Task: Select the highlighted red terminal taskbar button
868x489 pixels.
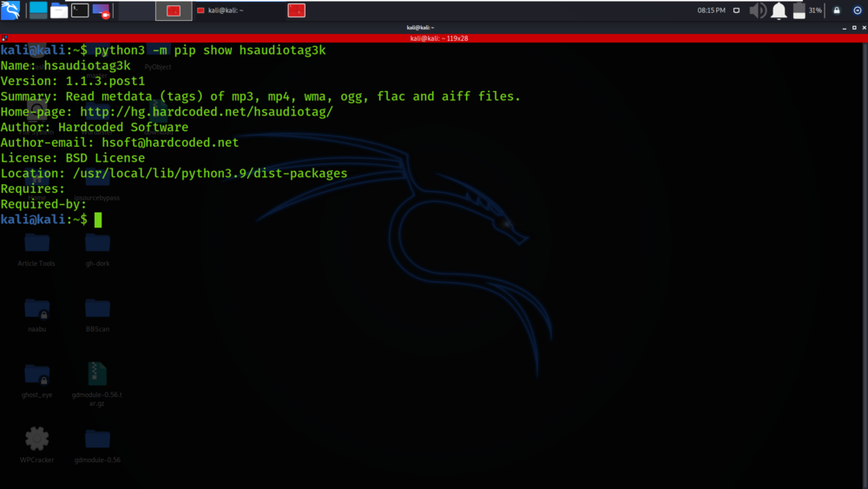Action: click(x=174, y=10)
